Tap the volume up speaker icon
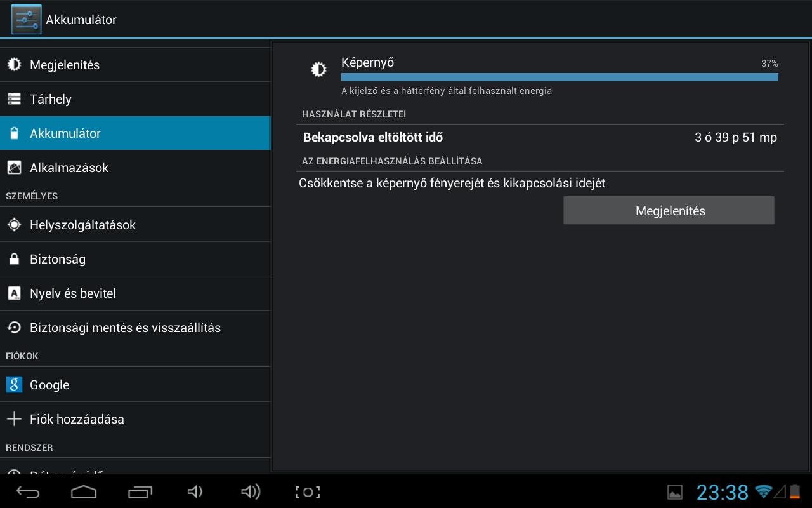Screen dimensions: 812x508 tap(251, 492)
